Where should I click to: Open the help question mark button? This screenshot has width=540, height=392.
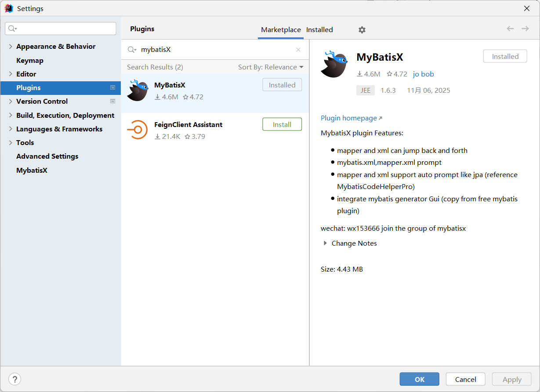pos(14,379)
